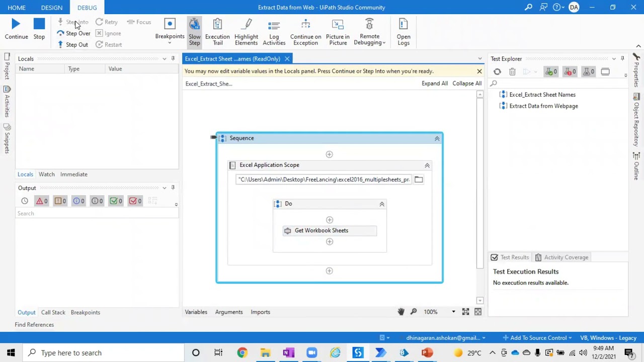Enable Picture in Picture
This screenshot has height=362, width=644.
[338, 31]
